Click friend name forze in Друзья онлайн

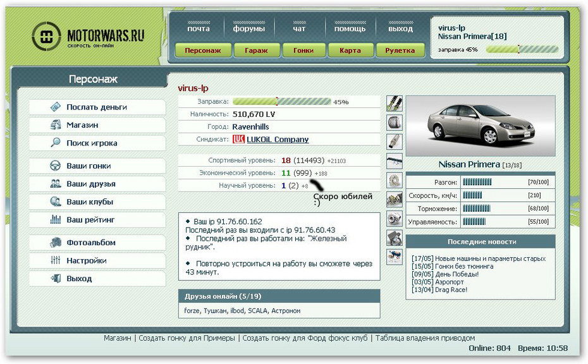coord(192,311)
